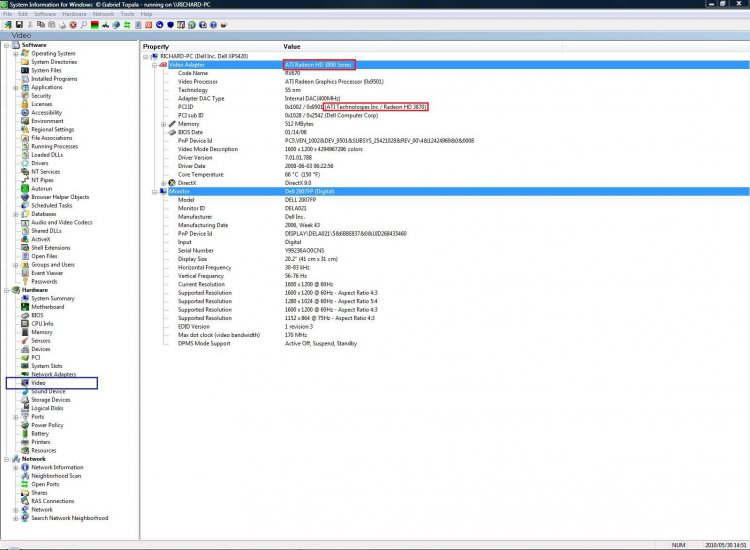Click the Windows flag icon beside Operating System
Image resolution: width=750 pixels, height=550 pixels.
click(25, 53)
